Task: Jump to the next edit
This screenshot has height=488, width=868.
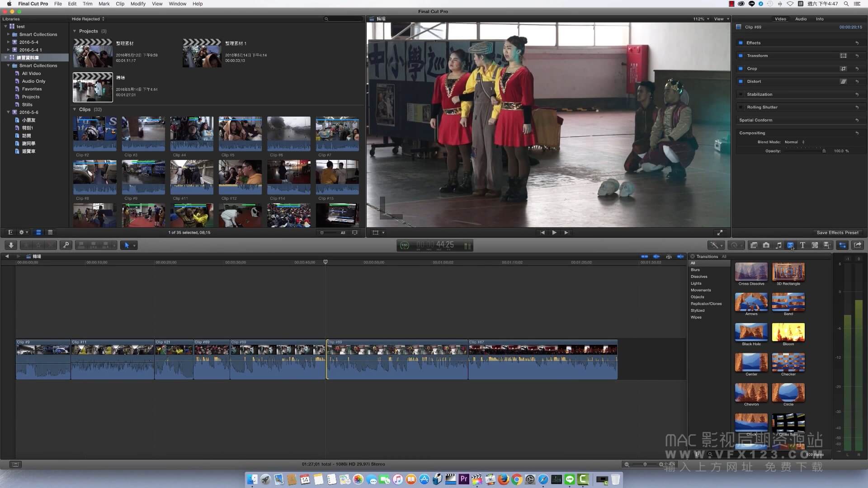Action: 566,233
